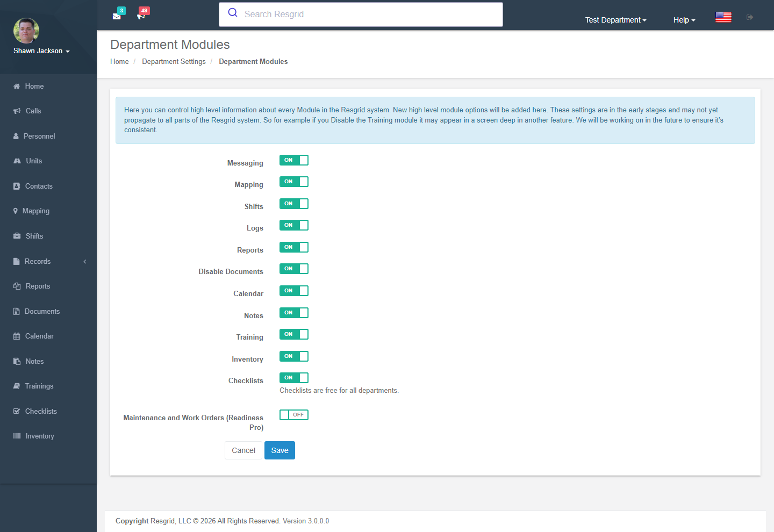Viewport: 774px width, 532px height.
Task: Toggle the Mapping module switch
Action: click(x=294, y=182)
